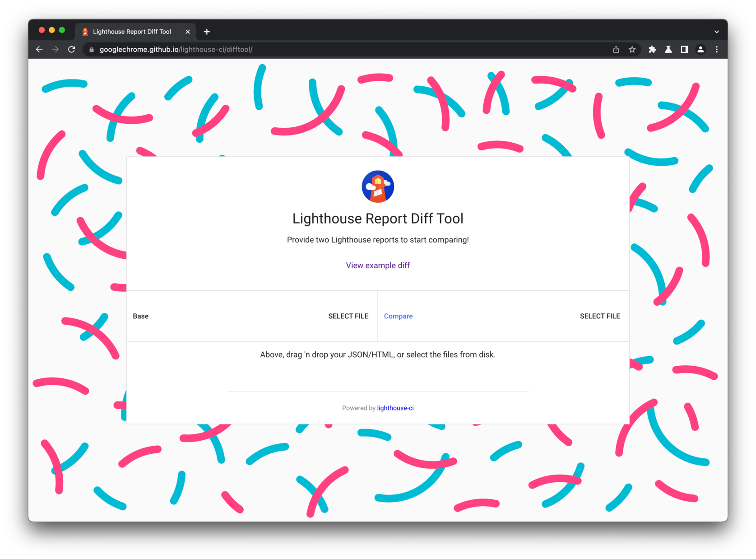Image resolution: width=756 pixels, height=559 pixels.
Task: Click SELECT FILE for the Base report
Action: point(348,316)
